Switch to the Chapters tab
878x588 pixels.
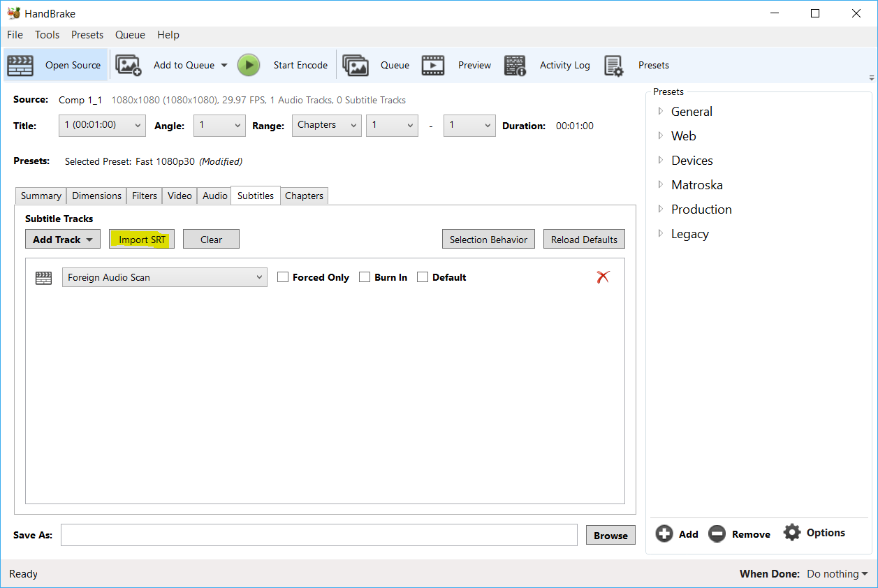(x=305, y=196)
